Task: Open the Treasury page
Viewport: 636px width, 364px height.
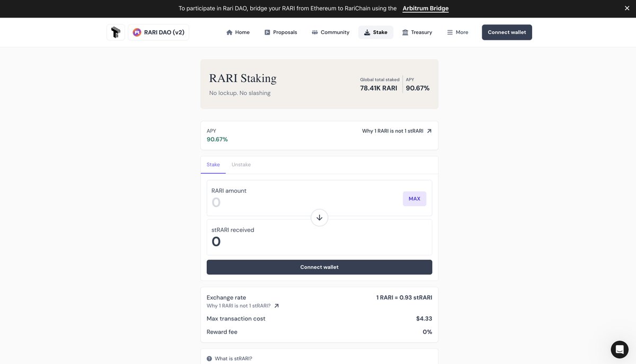Action: point(417,32)
